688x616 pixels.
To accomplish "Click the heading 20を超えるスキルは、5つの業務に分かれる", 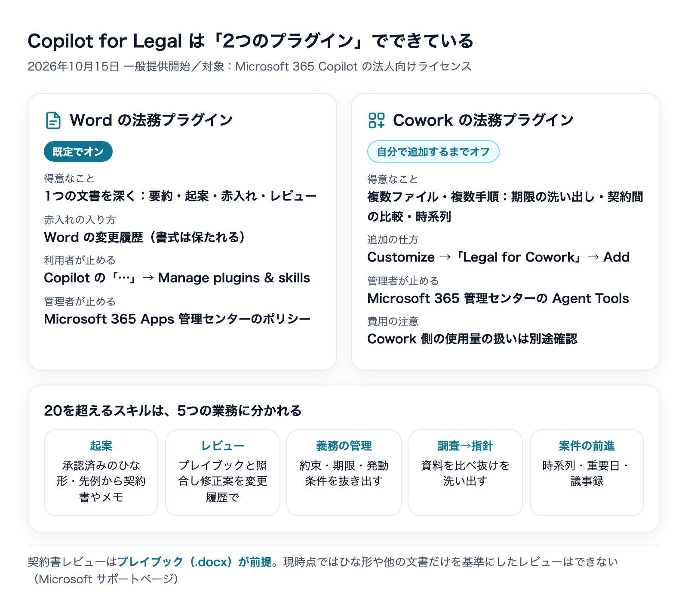I will coord(173,411).
